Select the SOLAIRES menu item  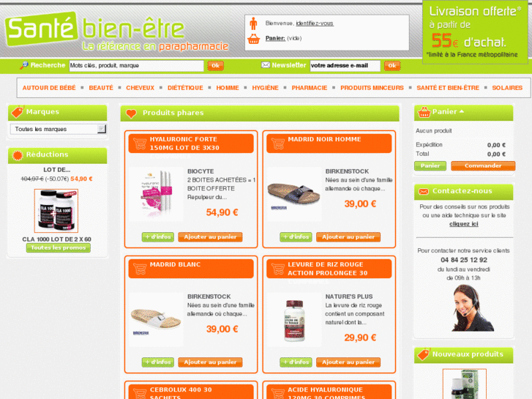pyautogui.click(x=507, y=88)
